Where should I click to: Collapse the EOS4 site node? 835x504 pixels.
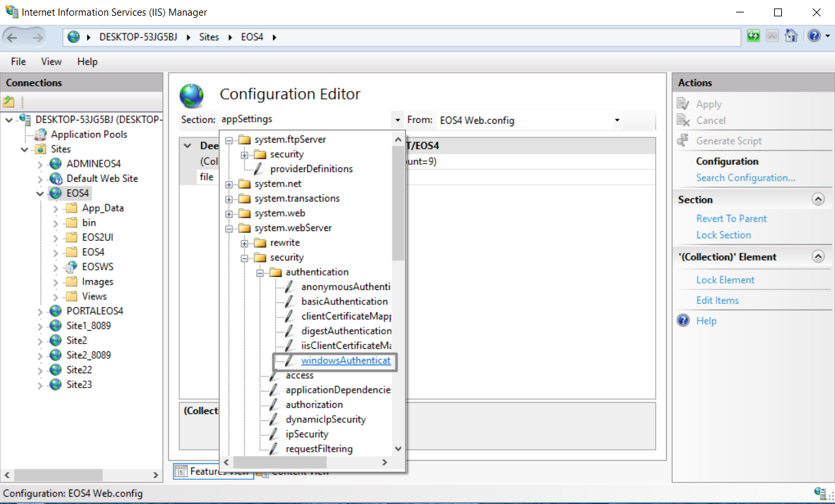[40, 193]
